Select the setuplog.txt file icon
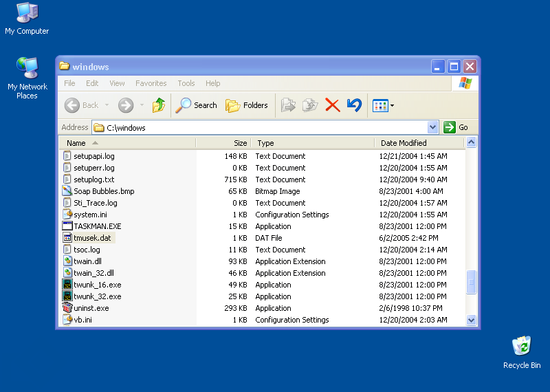 pos(67,179)
